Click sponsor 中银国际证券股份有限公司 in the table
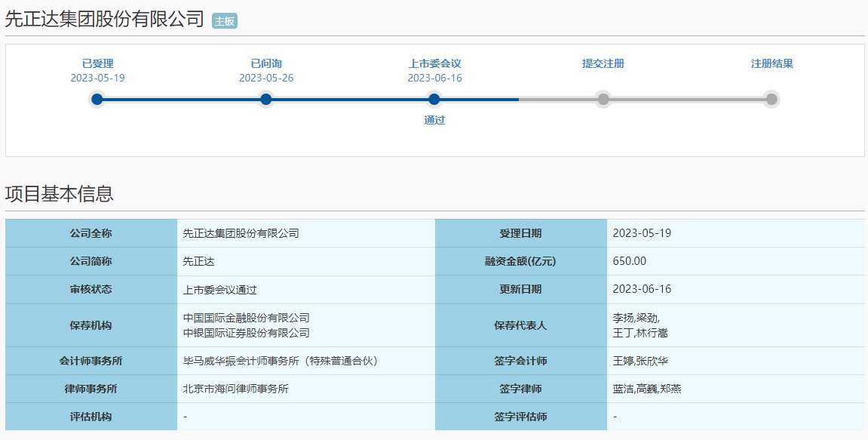This screenshot has width=868, height=440. click(x=247, y=333)
